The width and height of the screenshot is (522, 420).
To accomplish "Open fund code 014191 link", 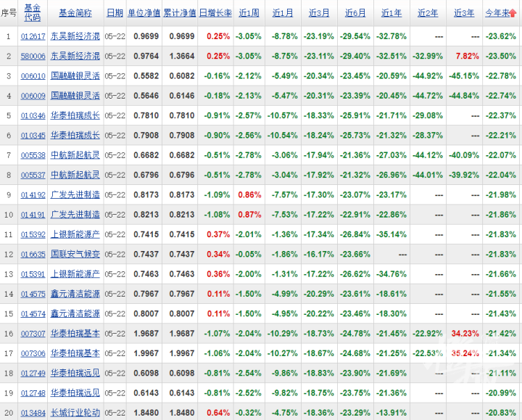I will 33,214.
